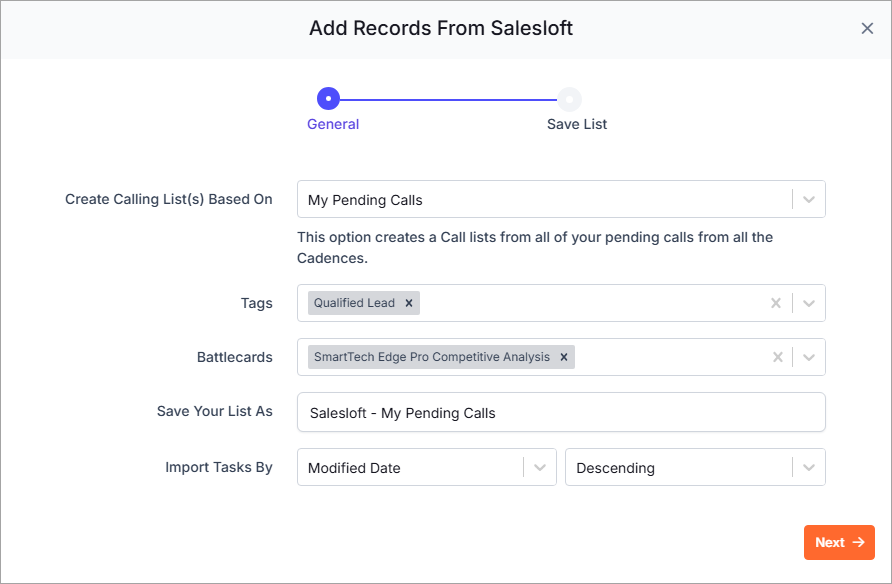Go to the Save List step
Viewport: 892px width, 584px height.
pos(577,124)
